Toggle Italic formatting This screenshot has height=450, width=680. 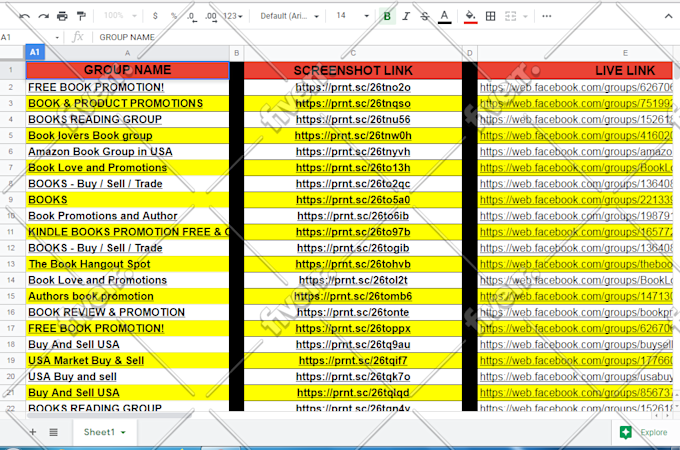click(406, 16)
